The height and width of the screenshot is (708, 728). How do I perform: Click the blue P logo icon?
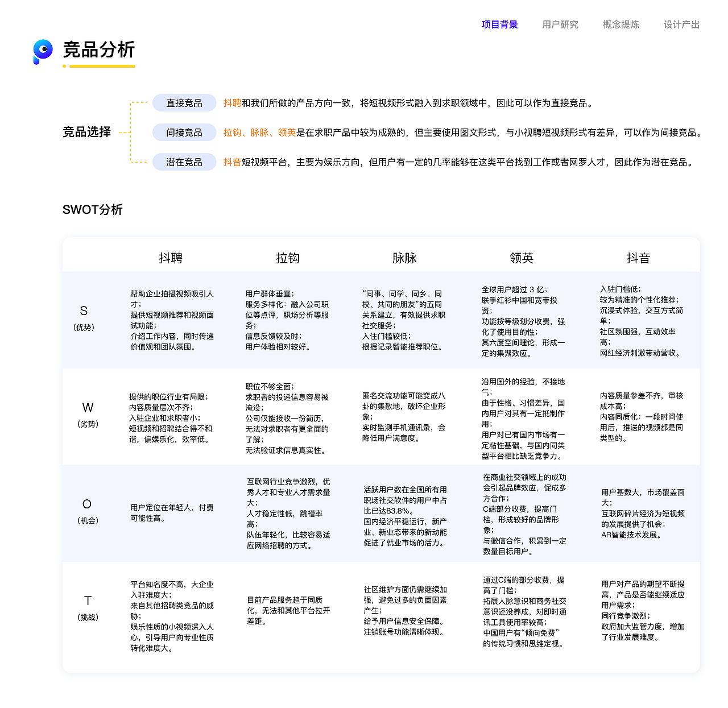(43, 52)
